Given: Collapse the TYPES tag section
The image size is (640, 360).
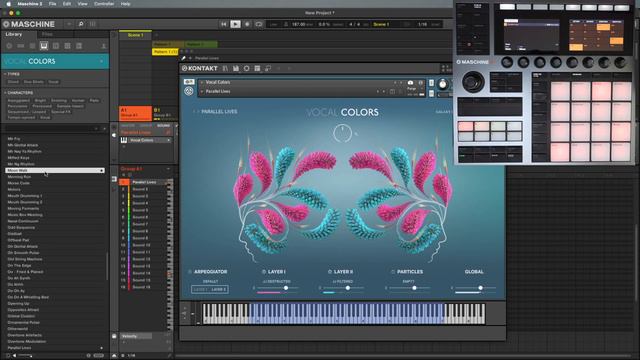Looking at the screenshot, I should coord(5,74).
